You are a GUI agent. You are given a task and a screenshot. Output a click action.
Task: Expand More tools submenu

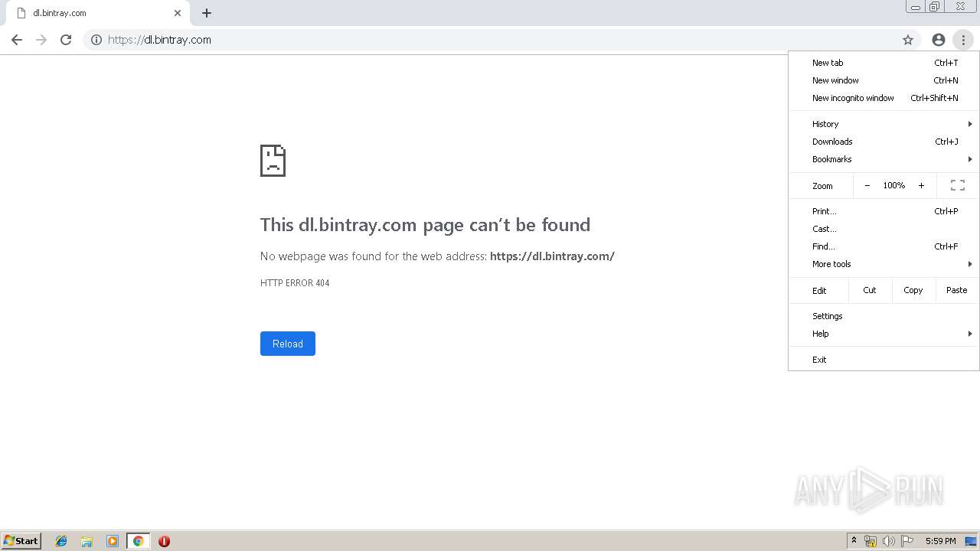pos(884,264)
